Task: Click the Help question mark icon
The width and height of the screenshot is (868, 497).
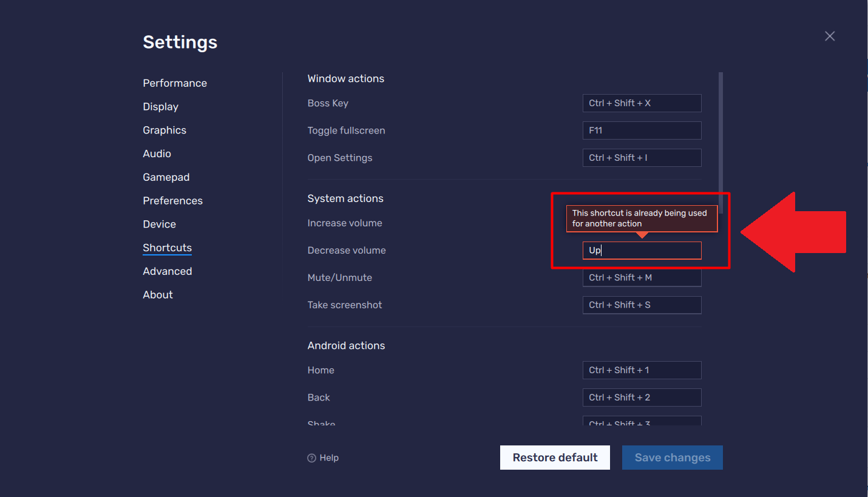Action: click(x=311, y=458)
